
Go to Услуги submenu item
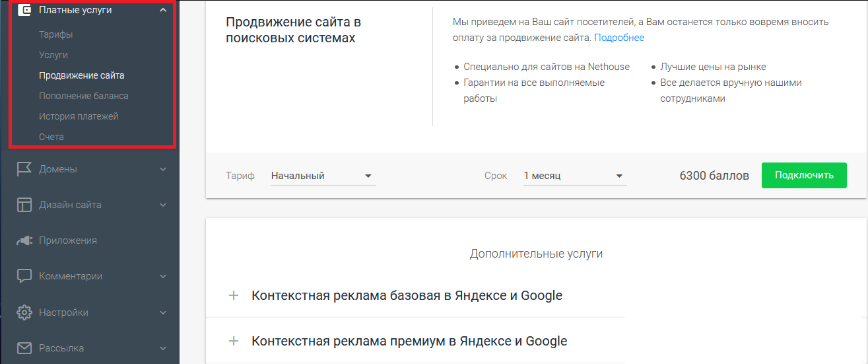53,55
